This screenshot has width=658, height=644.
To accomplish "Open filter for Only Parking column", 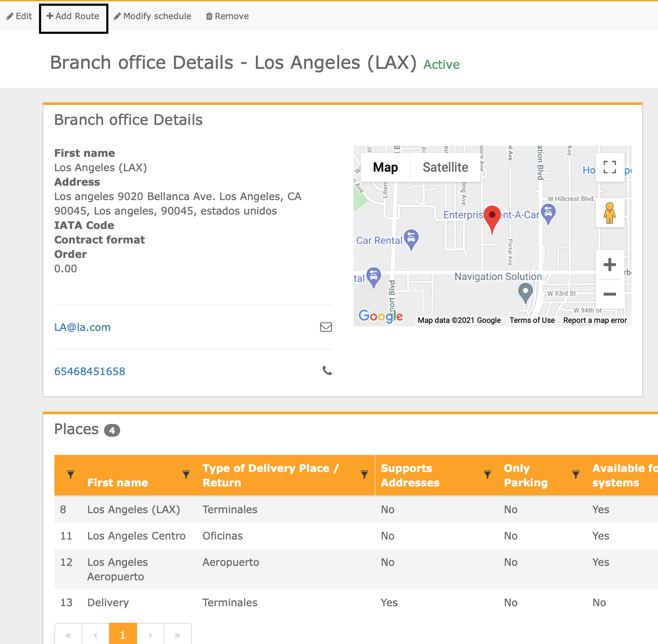I will (576, 475).
